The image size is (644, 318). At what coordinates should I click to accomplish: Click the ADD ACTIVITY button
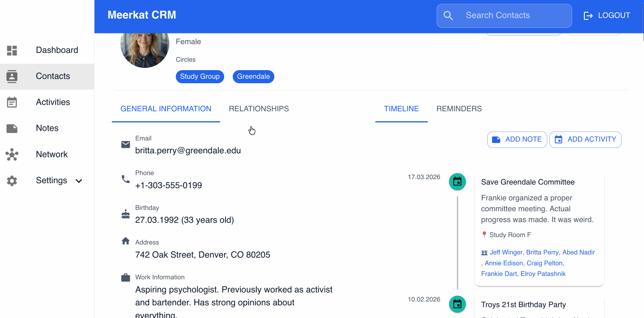coord(585,140)
